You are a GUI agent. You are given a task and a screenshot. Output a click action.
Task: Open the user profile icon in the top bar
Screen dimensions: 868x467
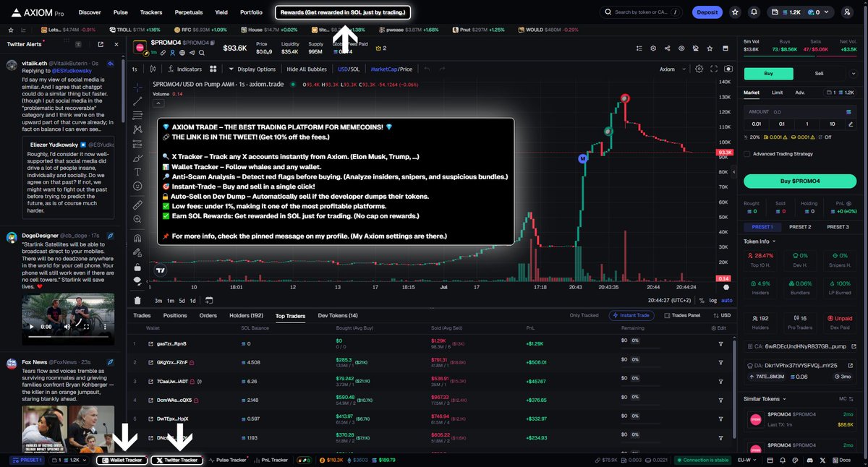coord(848,12)
